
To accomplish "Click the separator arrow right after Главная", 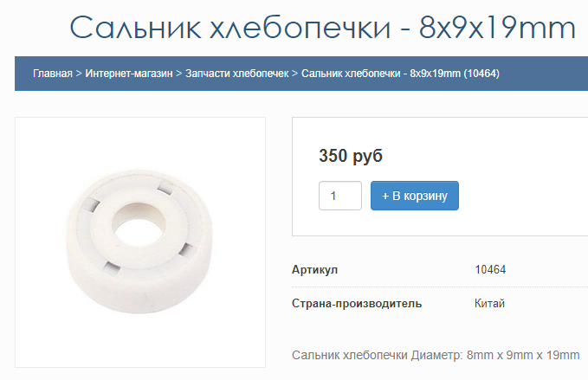I will tap(79, 74).
